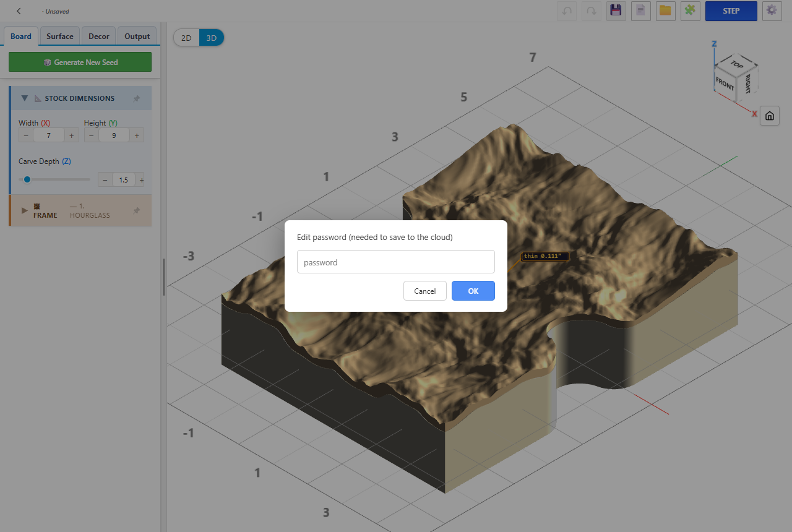Decrease the Height (Y) value
Screen dimensions: 792x532
92,135
